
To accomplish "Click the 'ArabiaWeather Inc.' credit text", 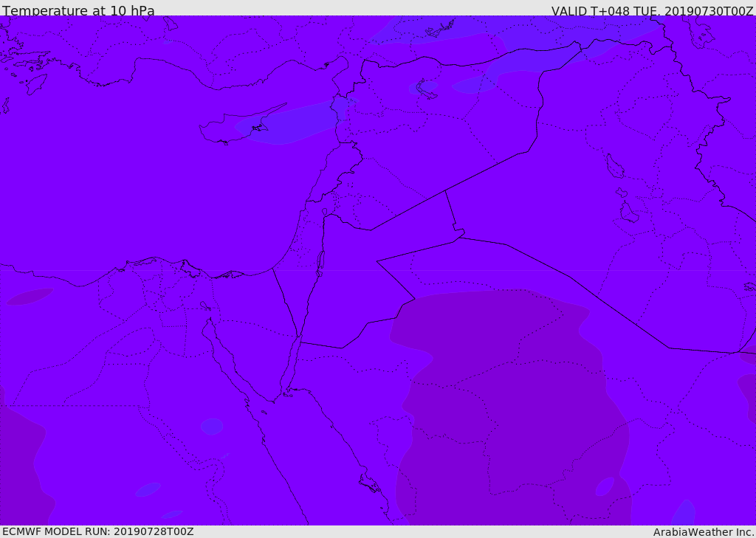I will click(x=704, y=532).
